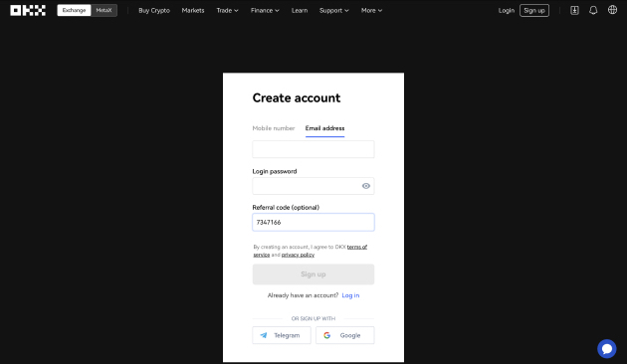Open the privacy policy link

(298, 255)
